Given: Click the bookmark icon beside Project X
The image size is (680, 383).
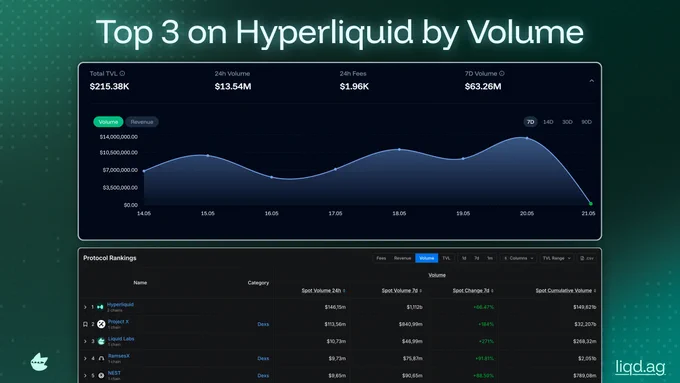Looking at the screenshot, I should pyautogui.click(x=85, y=324).
